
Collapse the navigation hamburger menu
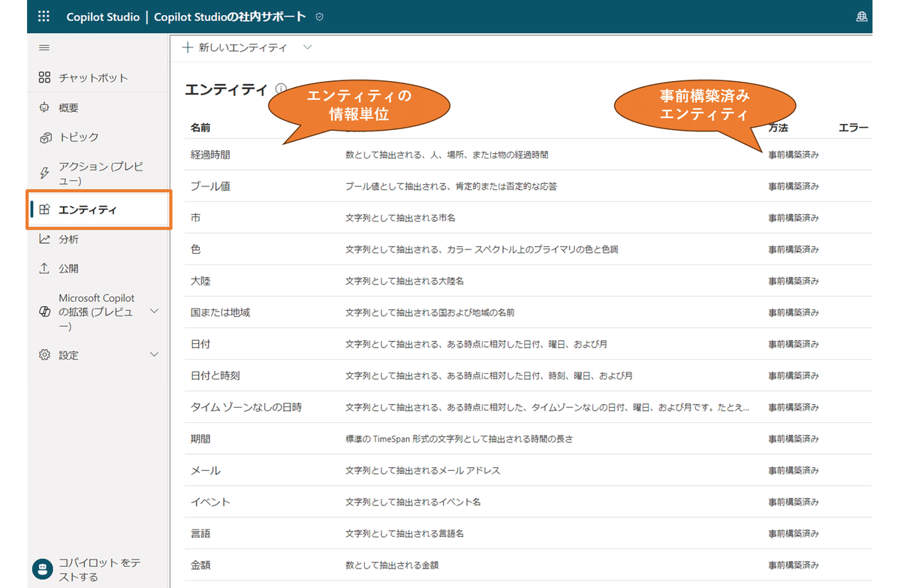pyautogui.click(x=44, y=47)
